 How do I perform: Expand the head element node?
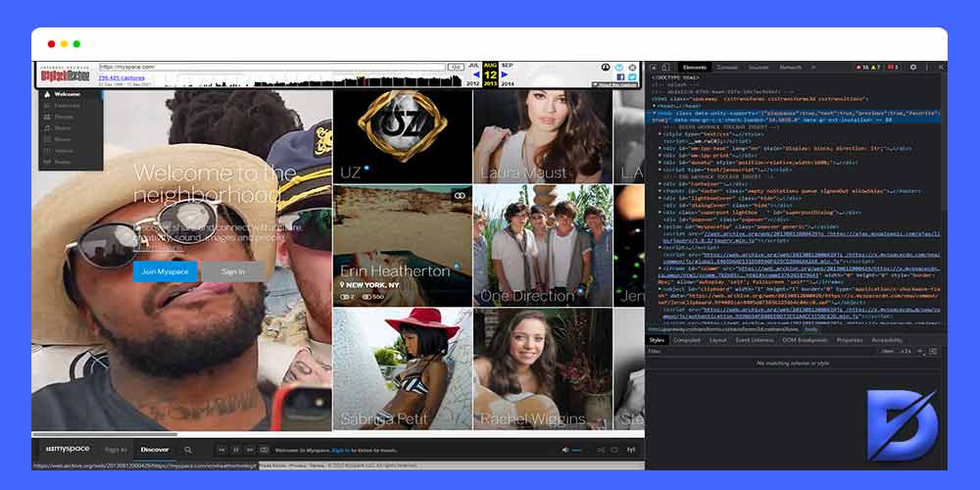click(655, 106)
